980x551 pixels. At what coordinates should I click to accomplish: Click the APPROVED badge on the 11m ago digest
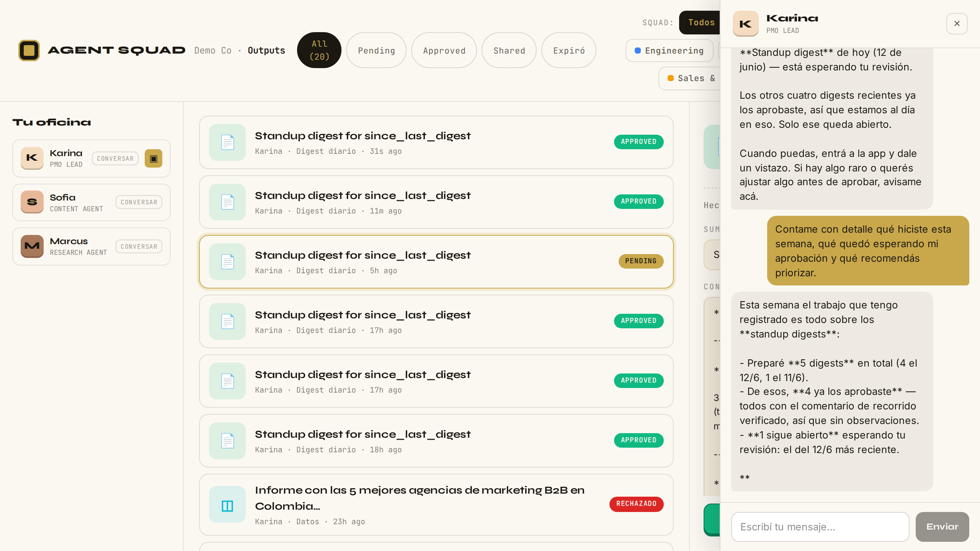639,201
